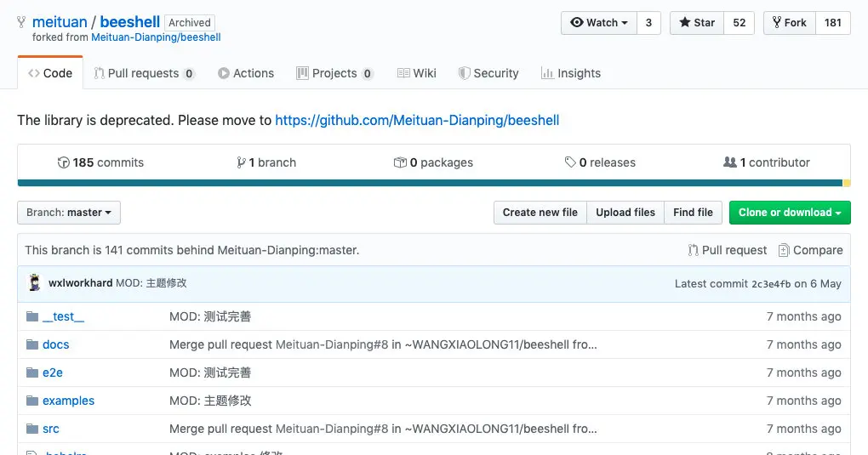Open the docs folder
The height and width of the screenshot is (455, 868).
click(56, 344)
